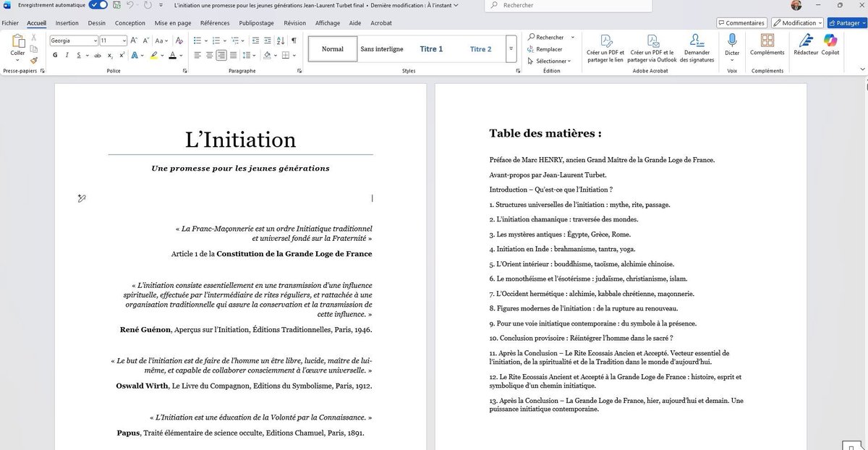Click the Commentaires button

coord(741,23)
